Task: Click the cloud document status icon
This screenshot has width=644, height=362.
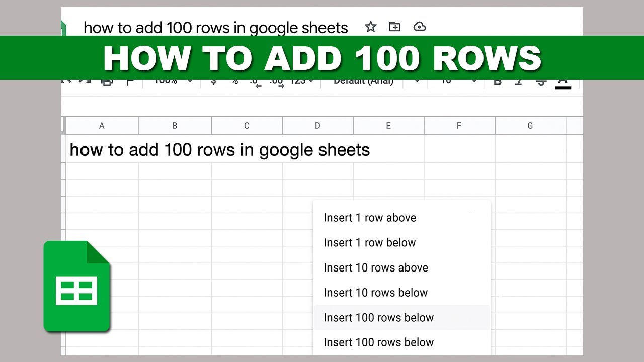Action: coord(420,27)
